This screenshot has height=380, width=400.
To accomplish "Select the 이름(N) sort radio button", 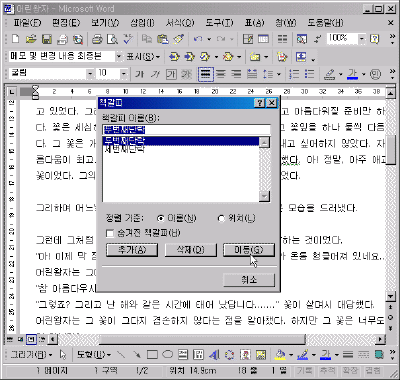I will (x=161, y=218).
